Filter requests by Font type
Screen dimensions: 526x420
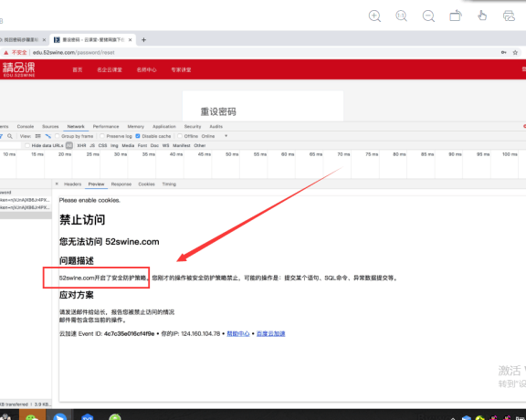click(x=142, y=145)
